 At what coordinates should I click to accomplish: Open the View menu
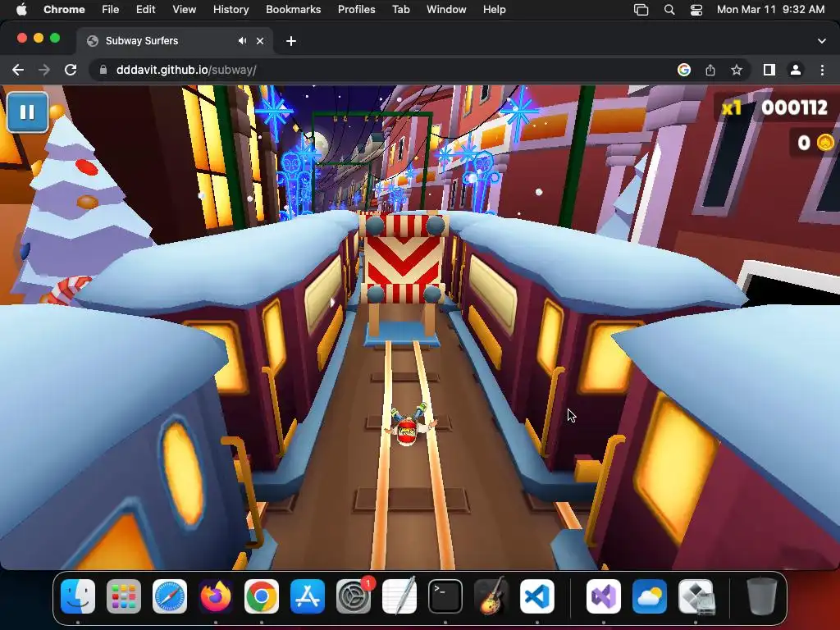coord(184,9)
